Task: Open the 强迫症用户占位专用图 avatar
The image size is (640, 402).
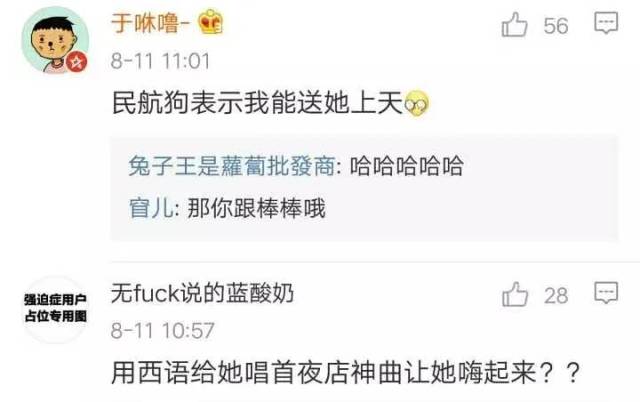Action: (x=55, y=308)
